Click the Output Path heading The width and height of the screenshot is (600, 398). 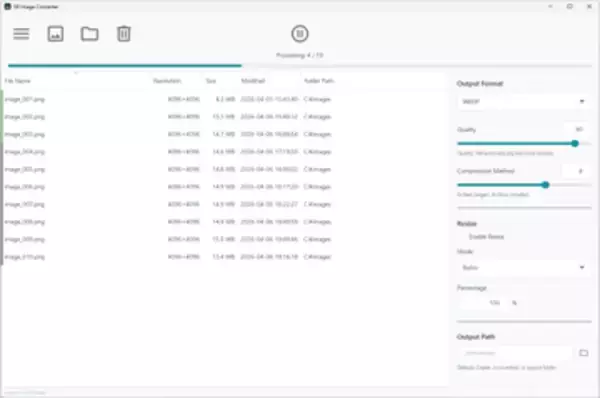476,337
